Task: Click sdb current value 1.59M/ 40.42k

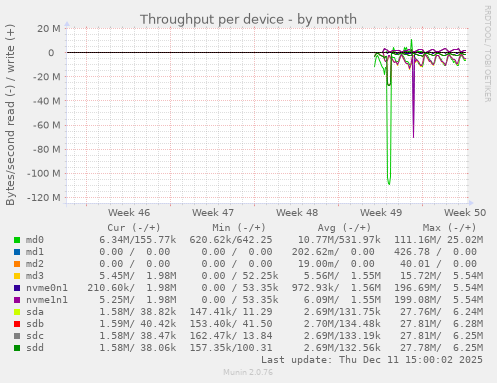Action: (138, 324)
